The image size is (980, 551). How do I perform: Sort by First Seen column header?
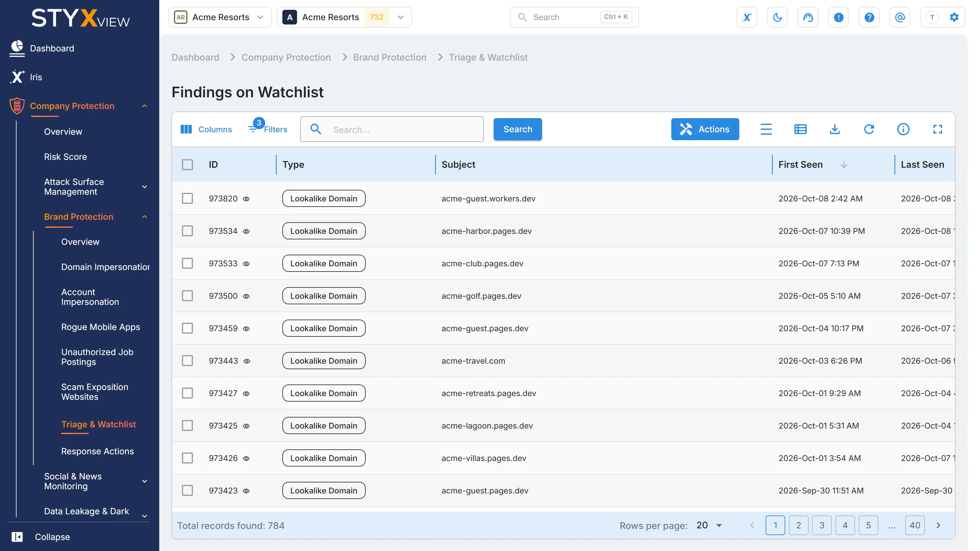(x=801, y=165)
